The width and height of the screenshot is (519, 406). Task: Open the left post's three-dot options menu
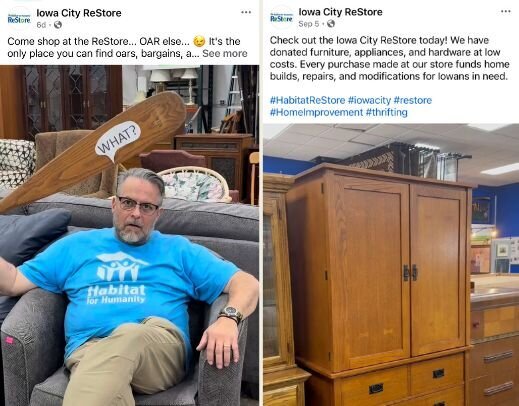pyautogui.click(x=246, y=12)
